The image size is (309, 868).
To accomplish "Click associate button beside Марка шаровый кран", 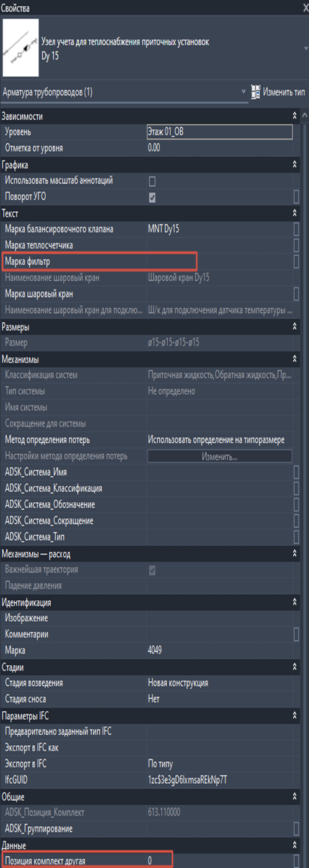I will (297, 293).
